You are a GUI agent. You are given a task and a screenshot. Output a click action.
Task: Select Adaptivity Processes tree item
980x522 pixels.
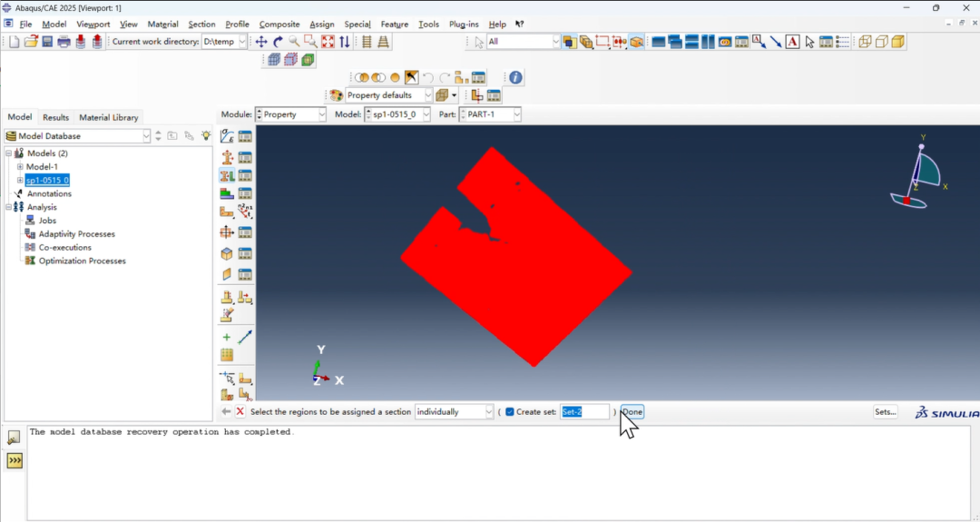[77, 234]
